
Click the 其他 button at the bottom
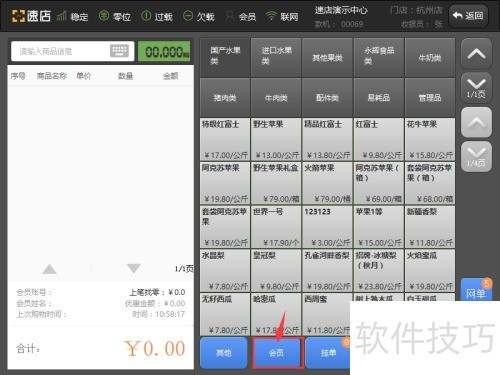224,353
